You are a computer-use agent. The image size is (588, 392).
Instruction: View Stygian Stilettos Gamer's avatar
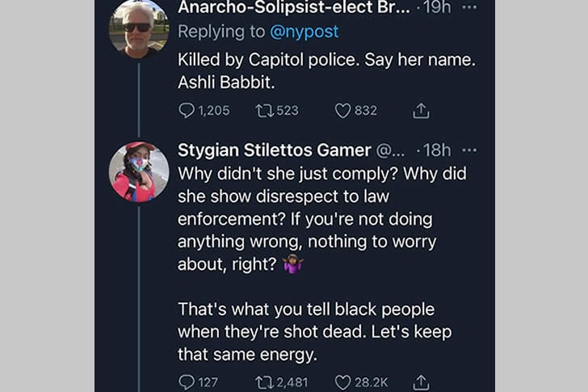pos(139,171)
